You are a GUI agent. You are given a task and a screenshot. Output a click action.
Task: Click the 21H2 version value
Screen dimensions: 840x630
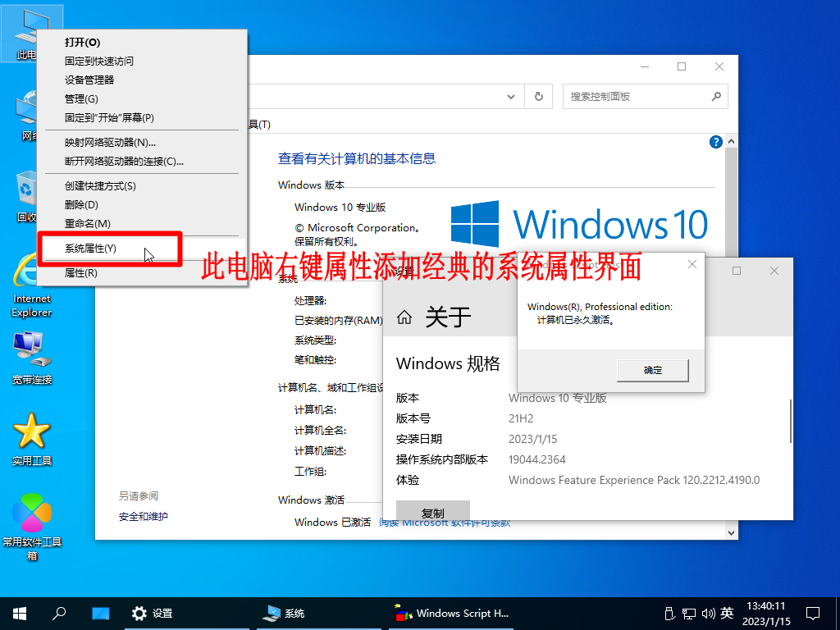click(521, 418)
